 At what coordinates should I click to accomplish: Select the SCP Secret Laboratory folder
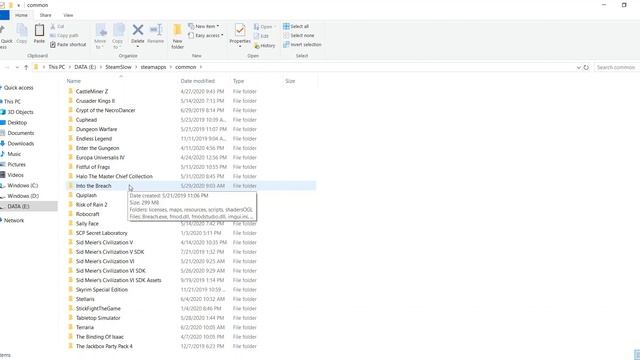click(102, 233)
